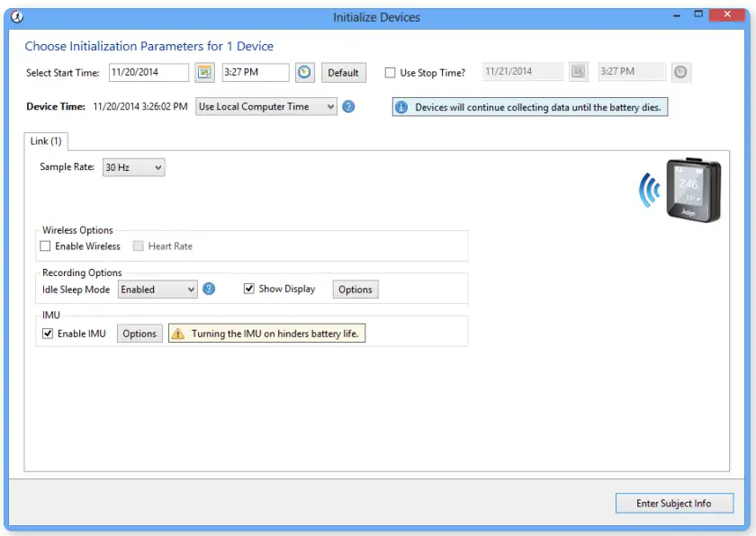This screenshot has width=756, height=536.
Task: Open the Sample Rate dropdown
Action: pyautogui.click(x=133, y=167)
